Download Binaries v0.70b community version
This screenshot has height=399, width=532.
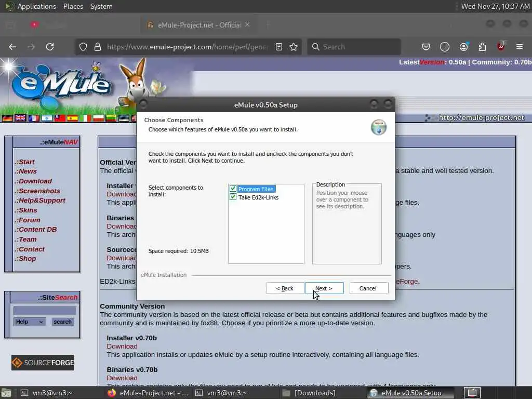122,378
